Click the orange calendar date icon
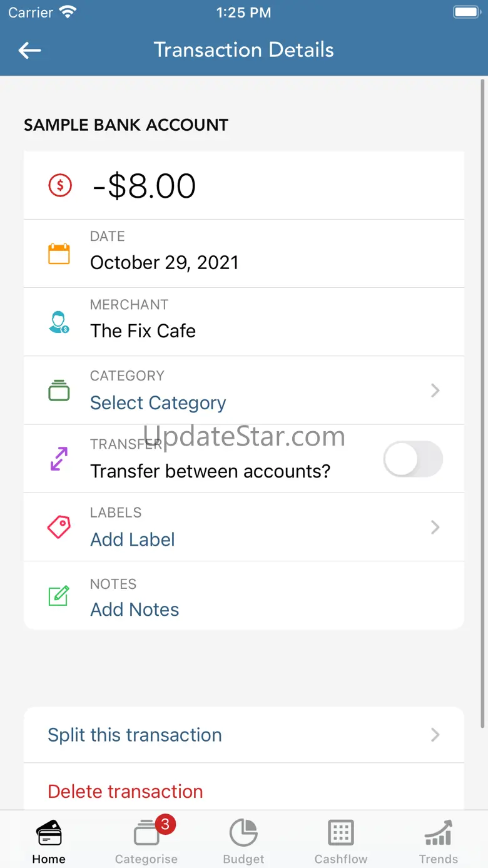 pos(59,253)
